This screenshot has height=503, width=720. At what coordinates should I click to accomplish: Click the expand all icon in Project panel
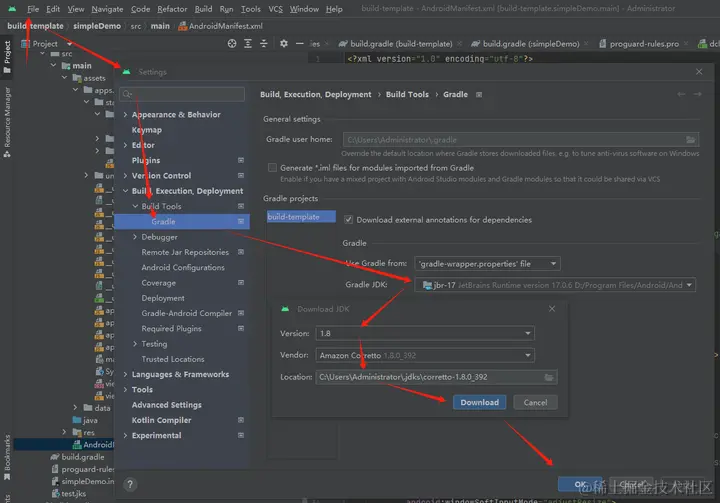click(x=248, y=44)
